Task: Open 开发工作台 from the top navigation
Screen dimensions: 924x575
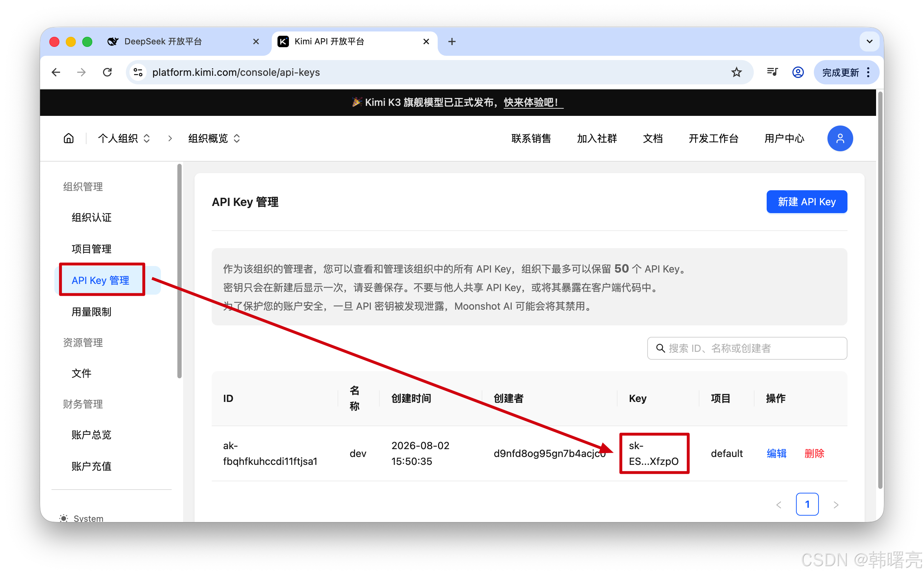Action: (713, 138)
